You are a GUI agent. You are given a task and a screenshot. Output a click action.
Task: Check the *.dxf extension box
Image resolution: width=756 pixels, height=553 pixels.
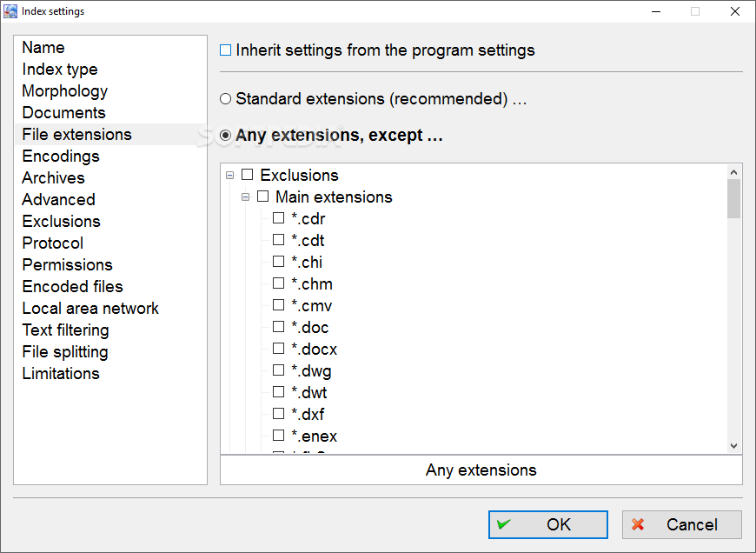click(279, 414)
